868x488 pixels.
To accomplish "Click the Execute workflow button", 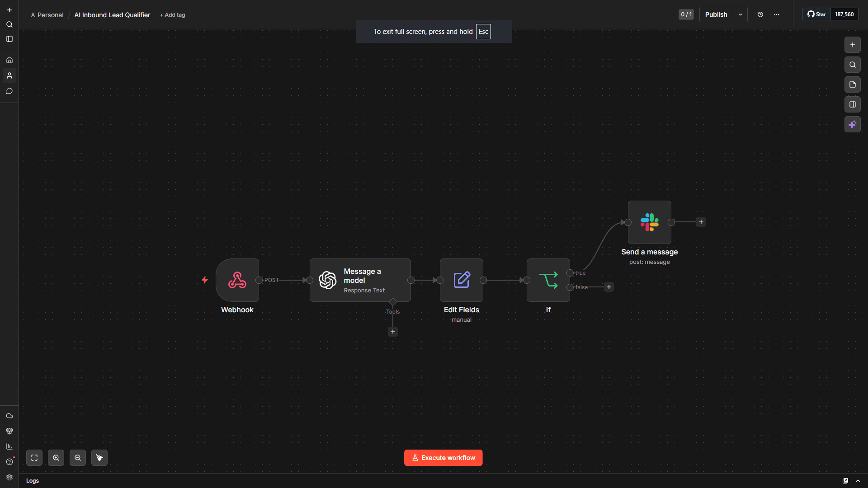I will pos(443,458).
